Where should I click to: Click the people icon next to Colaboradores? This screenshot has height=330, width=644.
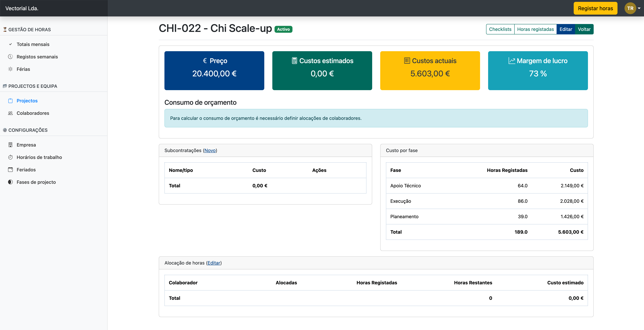click(10, 113)
